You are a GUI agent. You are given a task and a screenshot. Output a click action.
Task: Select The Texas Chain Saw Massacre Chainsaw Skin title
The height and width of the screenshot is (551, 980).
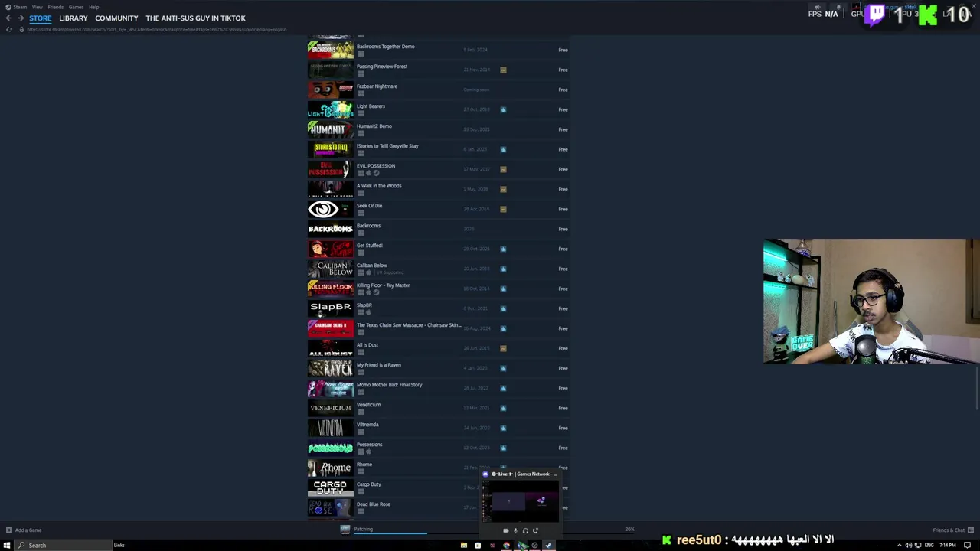409,325
